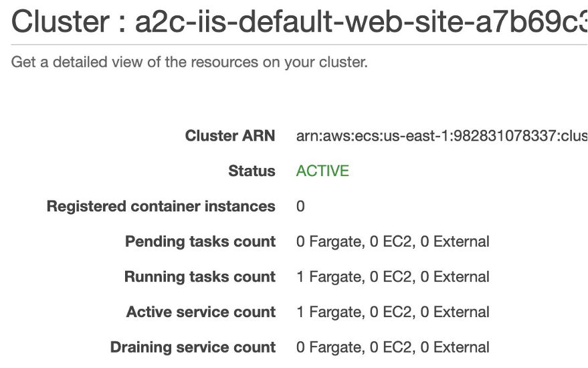Click the Pending tasks count value
The image size is (588, 368).
393,242
